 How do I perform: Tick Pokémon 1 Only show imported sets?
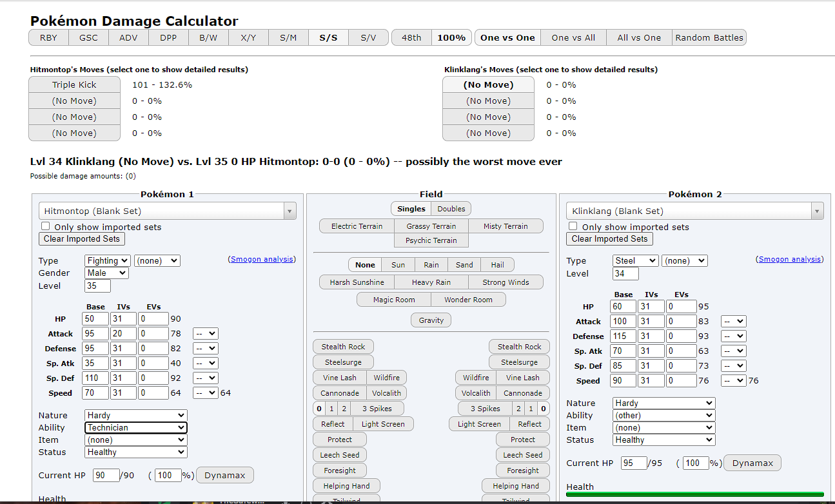pyautogui.click(x=46, y=226)
